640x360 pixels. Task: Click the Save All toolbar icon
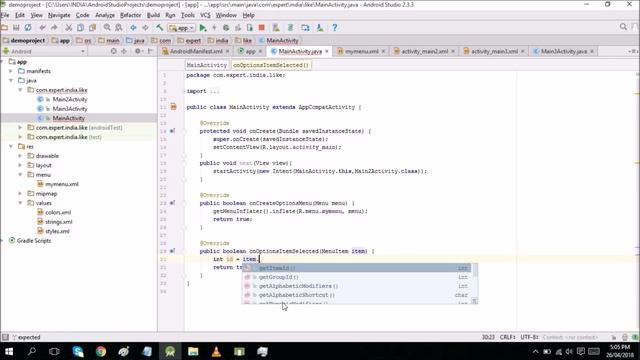point(16,28)
